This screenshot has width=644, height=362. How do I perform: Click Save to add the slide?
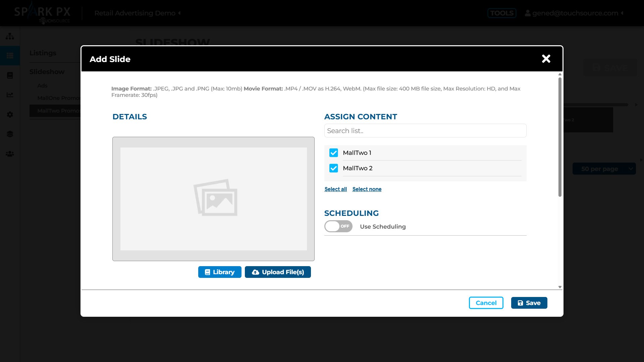(529, 303)
